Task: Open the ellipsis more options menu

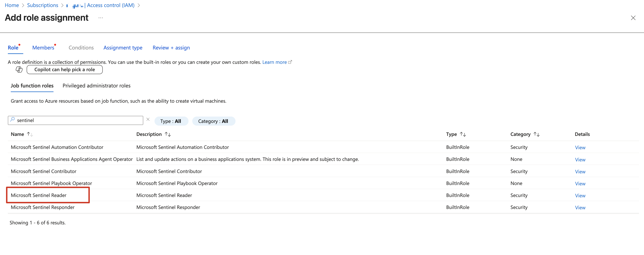Action: 100,18
